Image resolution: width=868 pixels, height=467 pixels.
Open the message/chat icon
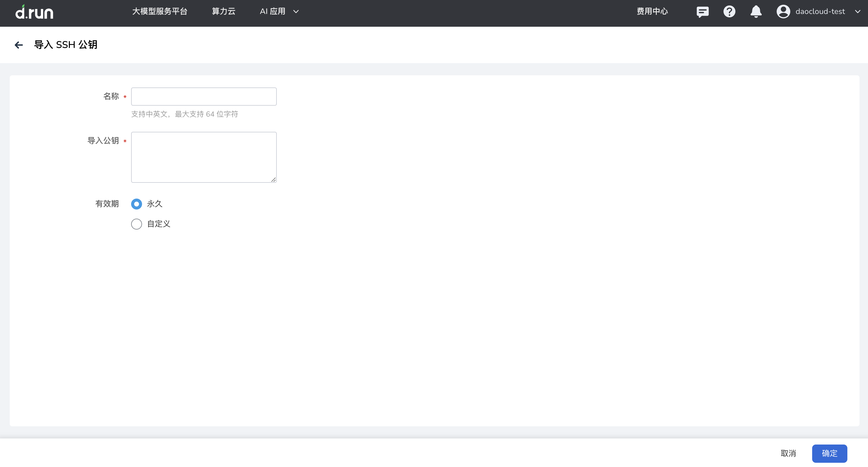click(702, 12)
